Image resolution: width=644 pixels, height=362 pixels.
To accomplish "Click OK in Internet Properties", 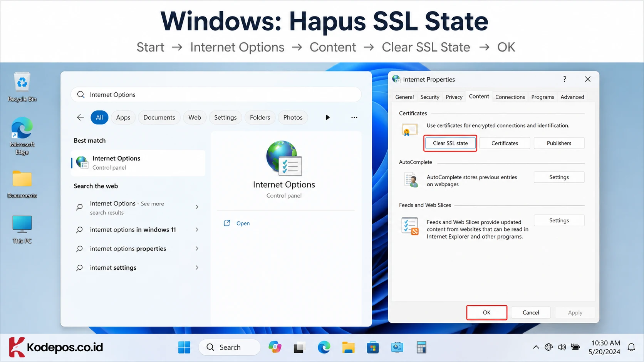I will (x=486, y=312).
